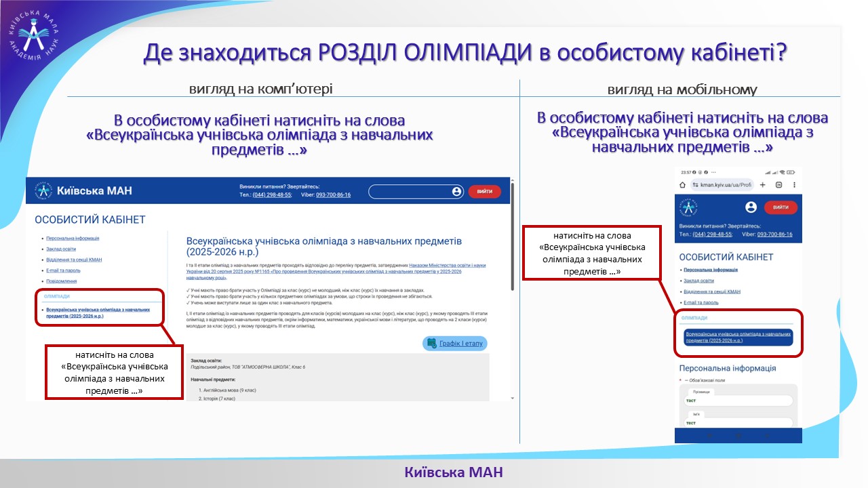
Task: Click the desktop page vertical scrollbar
Action: (513, 237)
